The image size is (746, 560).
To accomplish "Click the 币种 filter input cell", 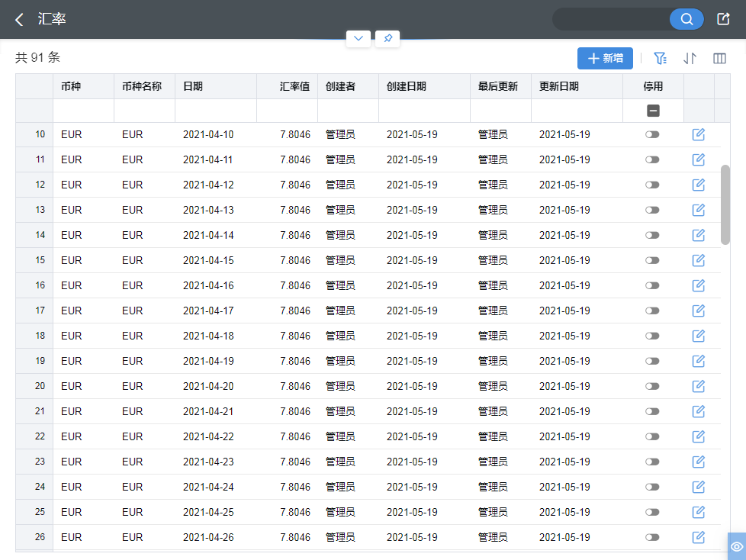I will point(84,111).
